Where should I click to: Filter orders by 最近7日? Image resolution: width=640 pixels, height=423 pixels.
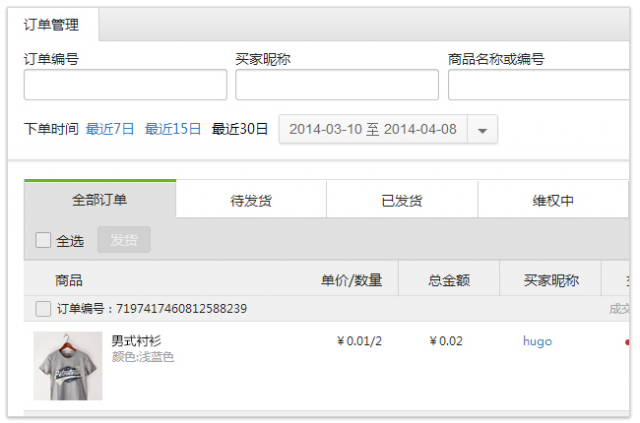[x=110, y=129]
